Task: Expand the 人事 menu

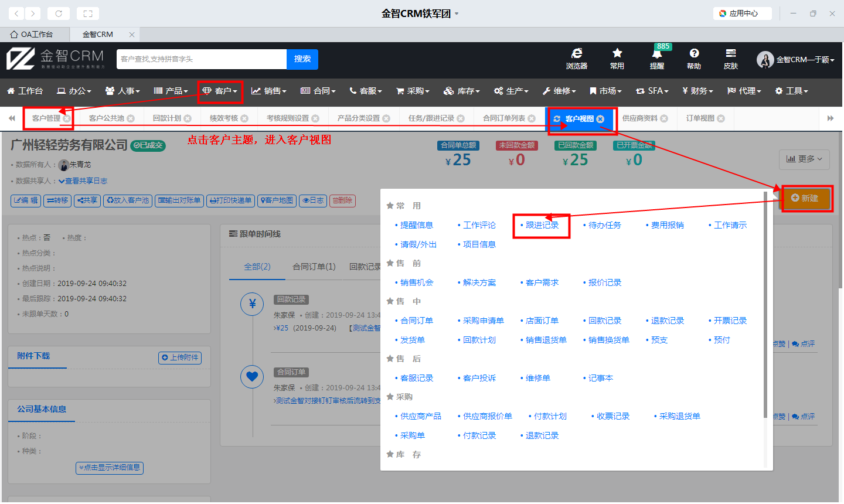Action: (122, 91)
